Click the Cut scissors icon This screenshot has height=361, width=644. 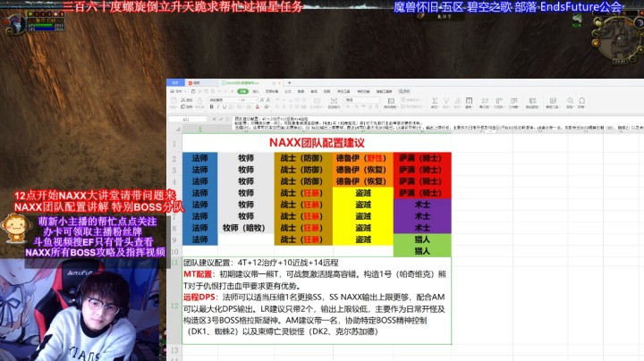[x=182, y=100]
